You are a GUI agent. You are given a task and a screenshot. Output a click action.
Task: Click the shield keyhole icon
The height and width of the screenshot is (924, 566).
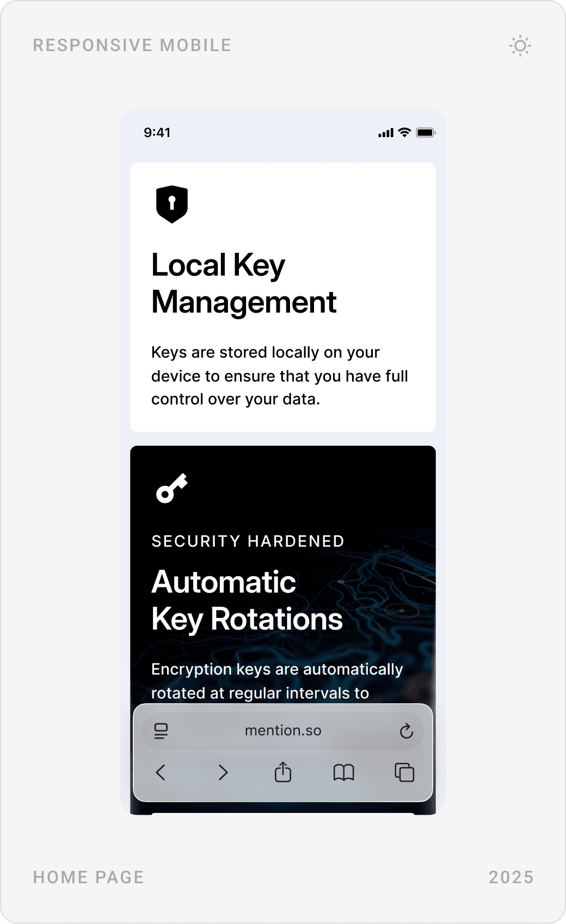pyautogui.click(x=172, y=204)
